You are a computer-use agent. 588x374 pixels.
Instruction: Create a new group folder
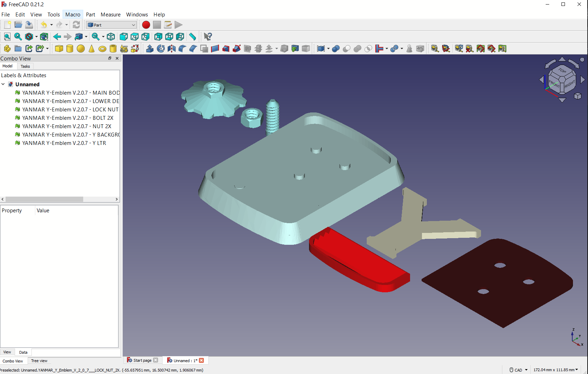pyautogui.click(x=18, y=49)
